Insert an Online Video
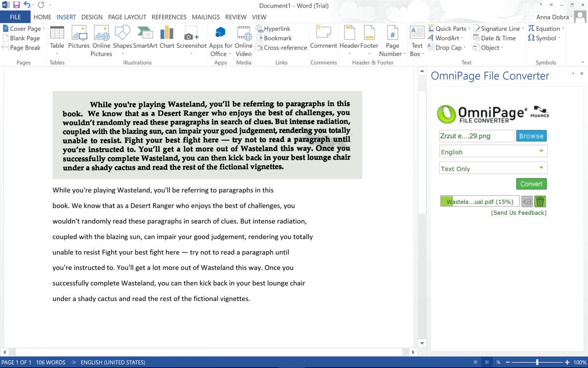The width and height of the screenshot is (588, 368). [243, 40]
